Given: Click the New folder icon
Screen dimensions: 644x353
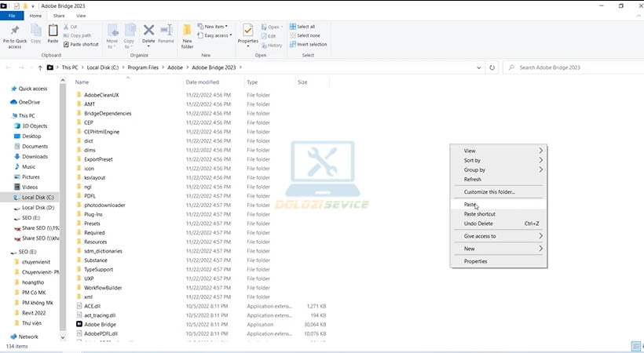Looking at the screenshot, I should [187, 33].
